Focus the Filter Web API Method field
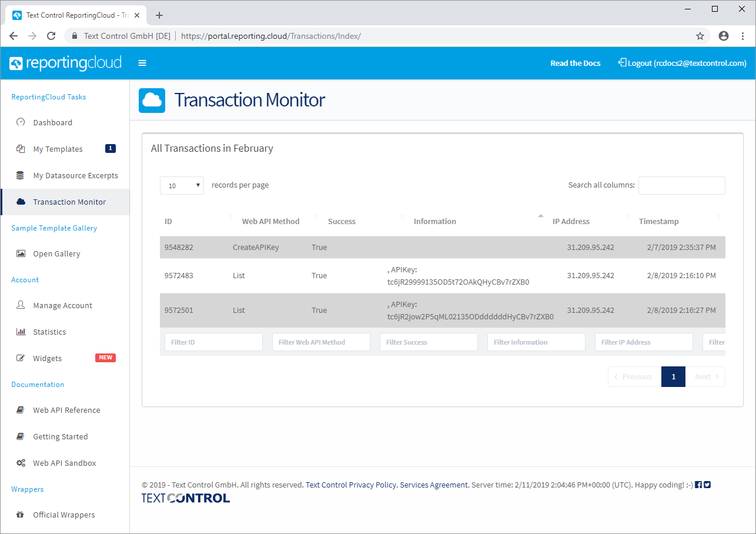The width and height of the screenshot is (756, 534). coord(321,342)
